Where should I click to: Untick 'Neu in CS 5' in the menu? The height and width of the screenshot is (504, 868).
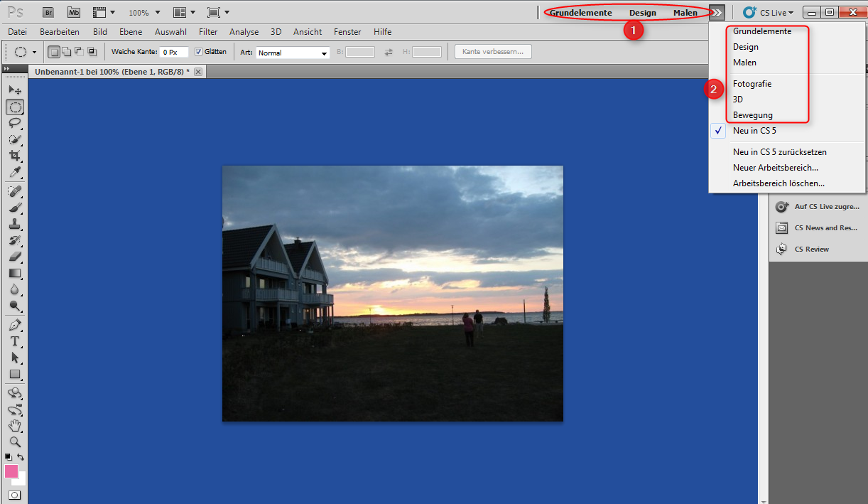tap(754, 130)
